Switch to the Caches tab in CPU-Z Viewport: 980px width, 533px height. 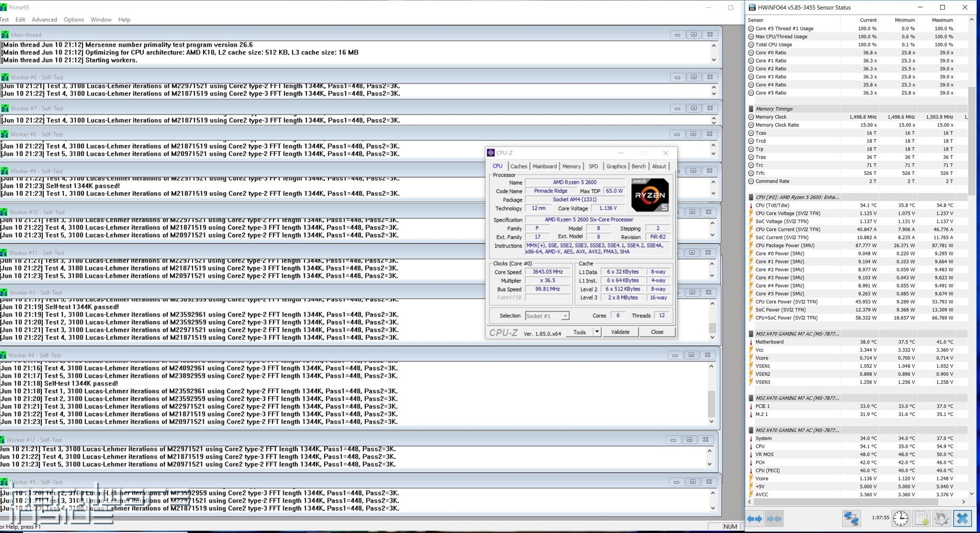519,166
